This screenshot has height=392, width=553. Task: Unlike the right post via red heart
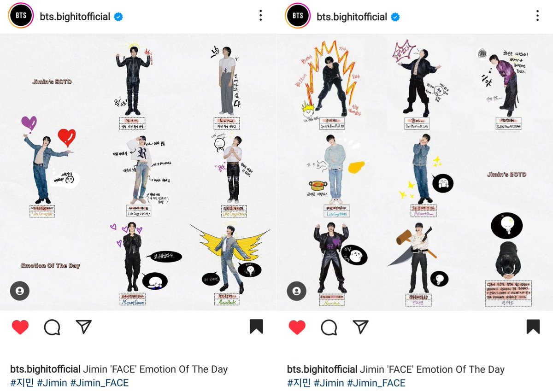click(x=297, y=327)
